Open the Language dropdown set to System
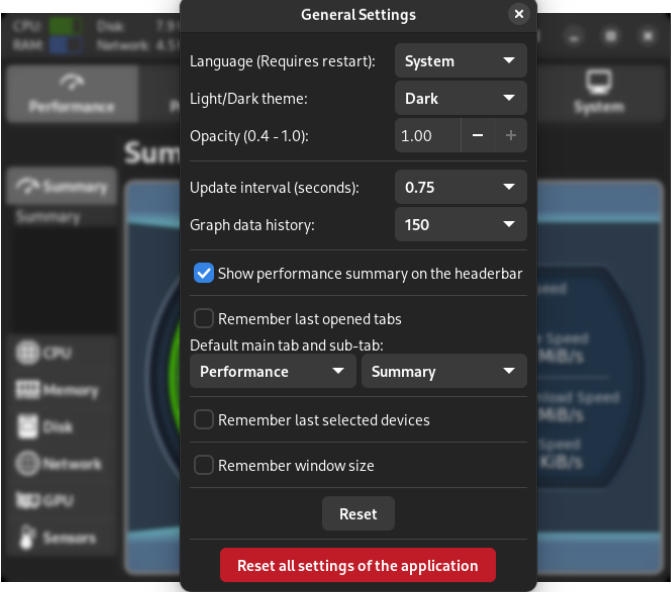 click(x=460, y=61)
